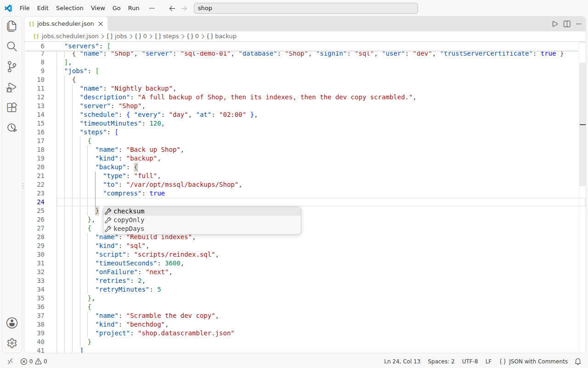Open the Edit menu
This screenshot has height=368, width=588.
click(43, 8)
